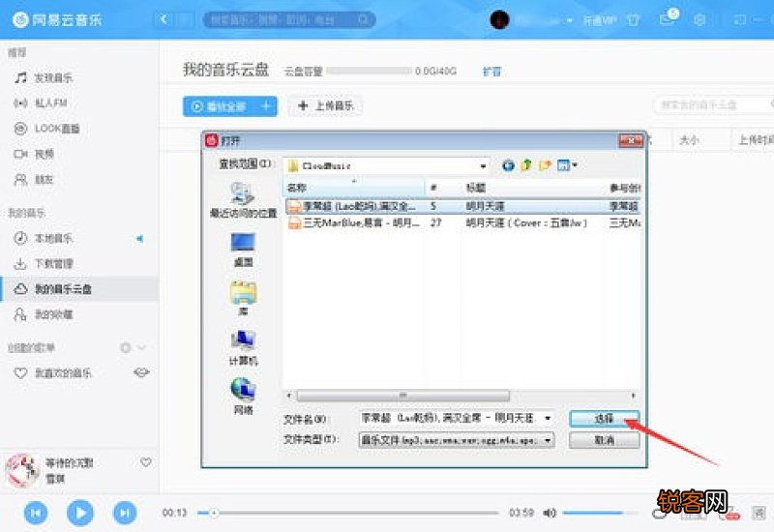Expand the 文件名 combo box arrow
The height and width of the screenshot is (532, 774).
coord(548,419)
